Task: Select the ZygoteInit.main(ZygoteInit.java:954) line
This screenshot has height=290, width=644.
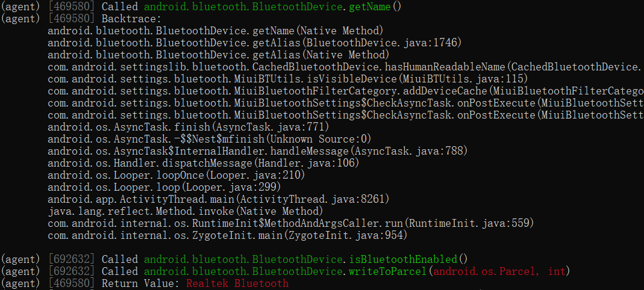Action: coord(227,235)
